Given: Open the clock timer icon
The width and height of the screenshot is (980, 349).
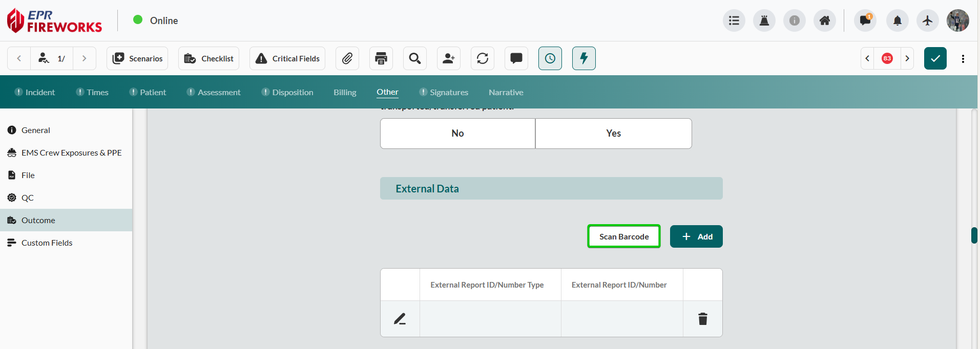Looking at the screenshot, I should [550, 58].
